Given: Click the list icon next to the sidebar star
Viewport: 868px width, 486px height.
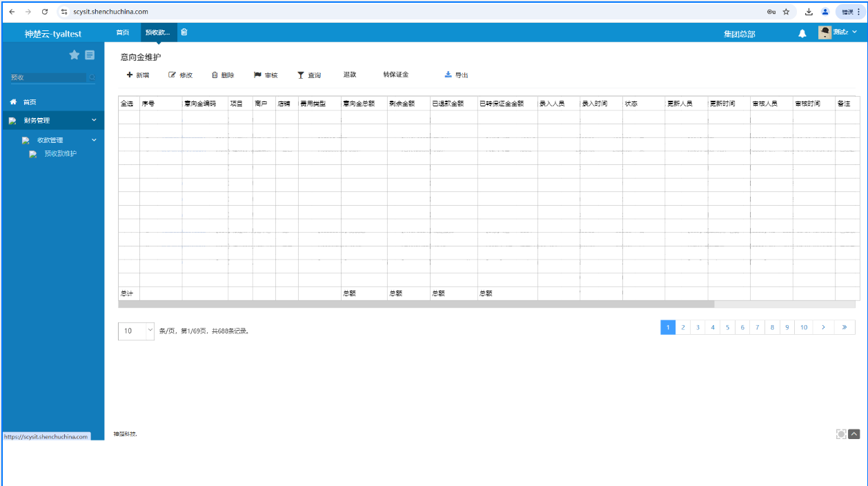Looking at the screenshot, I should point(90,55).
